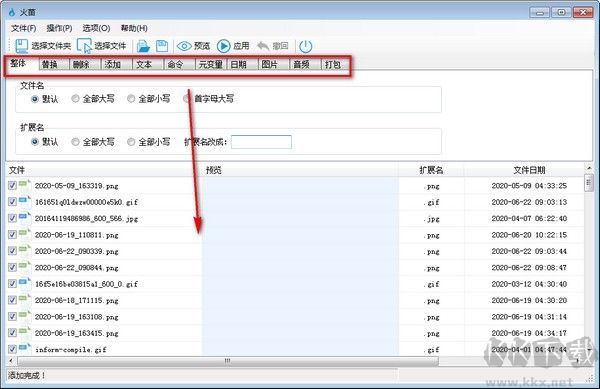Click date 2020-04-07 06:22:40

tap(529, 218)
